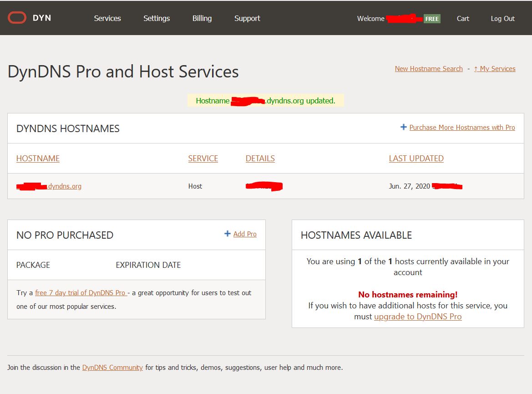This screenshot has height=394, width=532.
Task: Click the EXPIRATION DATE column label
Action: [x=148, y=265]
